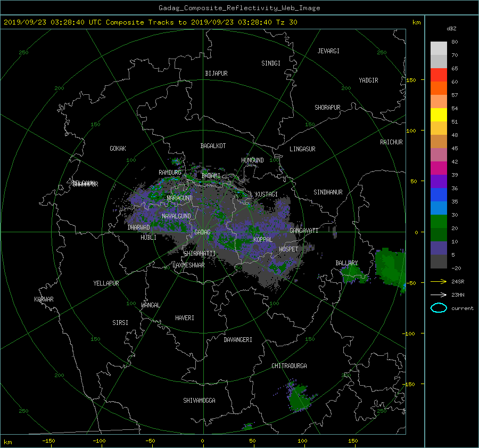Click the CHITRADURGA city label

(289, 366)
